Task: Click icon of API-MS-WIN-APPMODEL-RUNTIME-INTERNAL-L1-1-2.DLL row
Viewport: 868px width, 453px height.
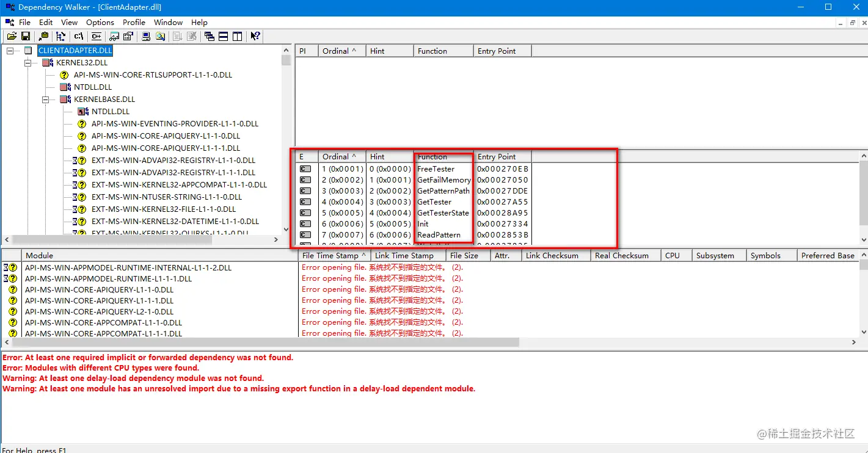Action: [10, 267]
